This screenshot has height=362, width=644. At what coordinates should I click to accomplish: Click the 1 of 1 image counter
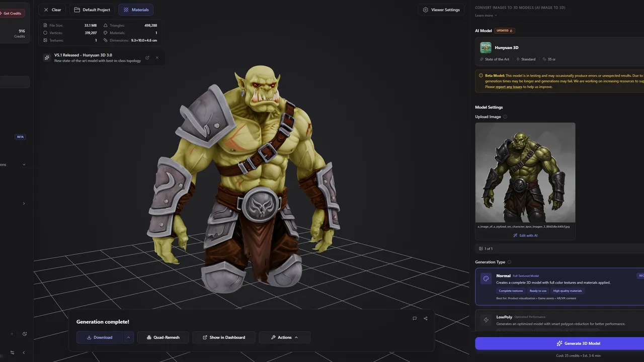[486, 248]
